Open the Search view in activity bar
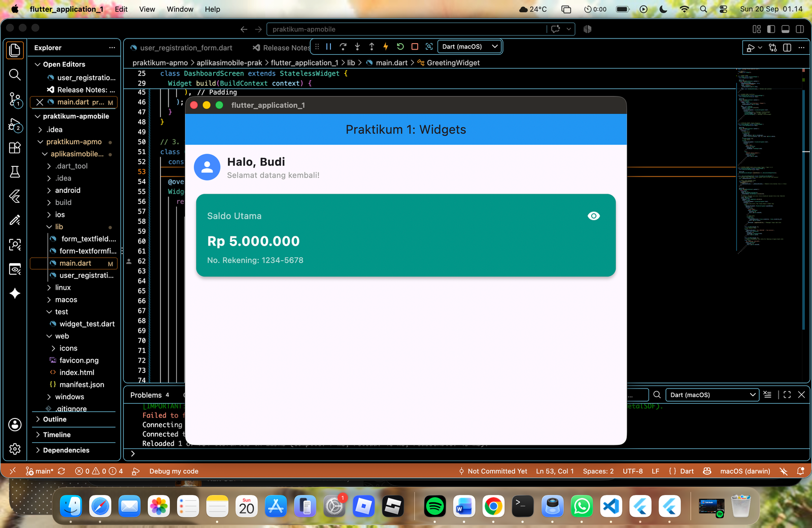812x528 pixels. pos(15,75)
